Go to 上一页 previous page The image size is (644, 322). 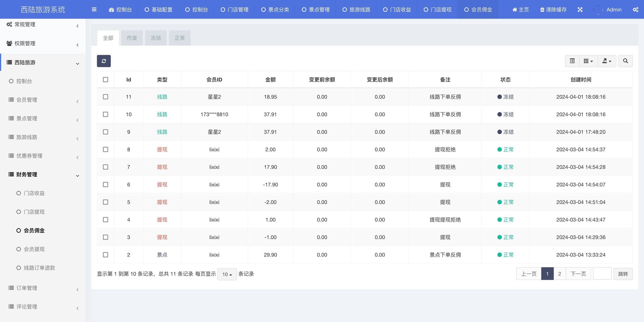pyautogui.click(x=529, y=274)
